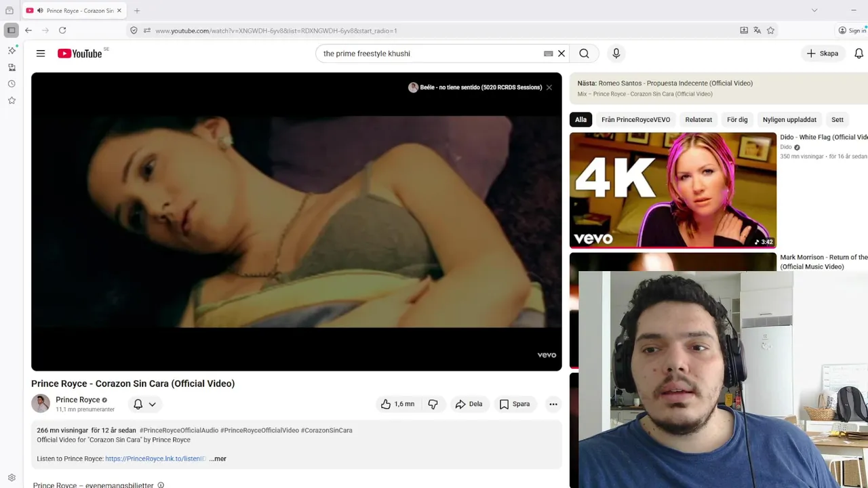Image resolution: width=868 pixels, height=488 pixels.
Task: Expand the Nästa Romeo Santos mix panel
Action: click(x=719, y=88)
